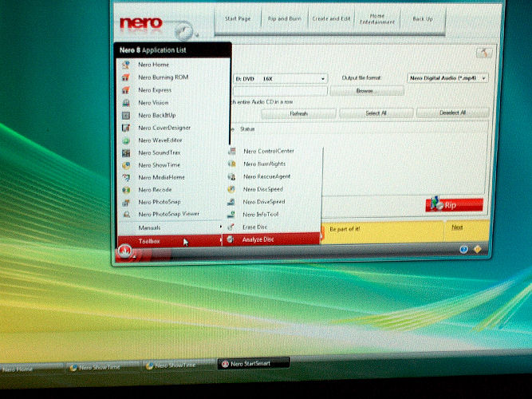Click the Browse button
Viewport: 532px width, 399px height.
click(x=367, y=91)
